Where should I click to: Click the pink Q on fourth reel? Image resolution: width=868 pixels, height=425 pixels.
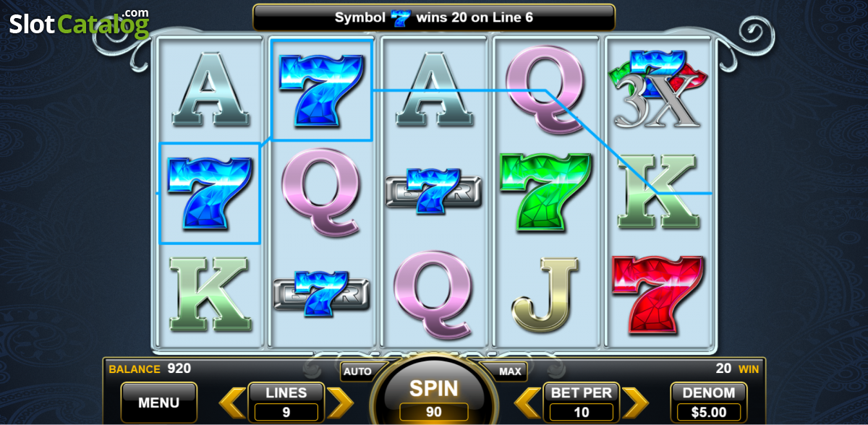545,87
